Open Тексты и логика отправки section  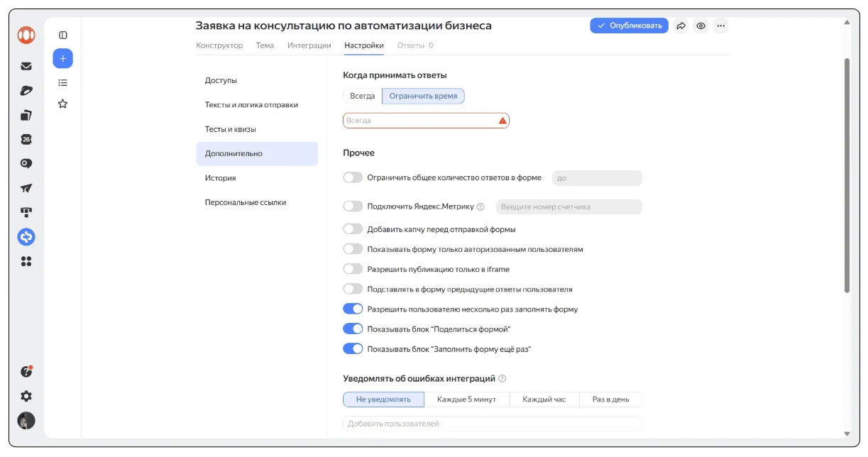coord(257,105)
